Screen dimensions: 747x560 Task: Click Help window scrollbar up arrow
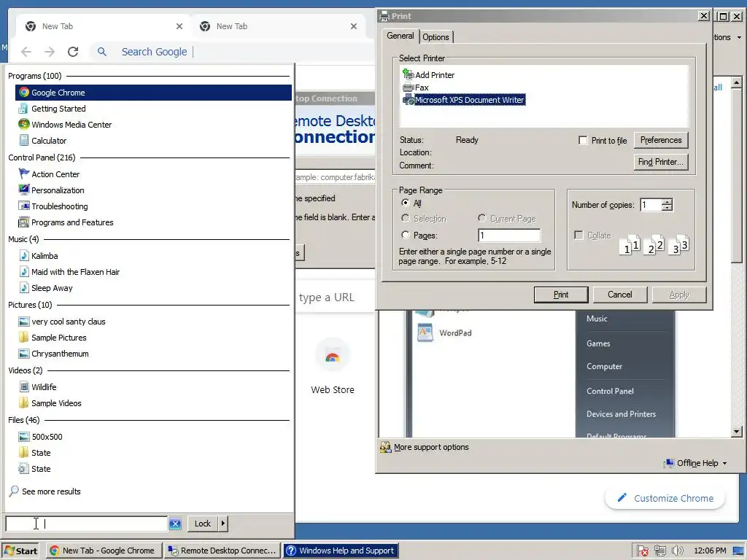(x=737, y=82)
